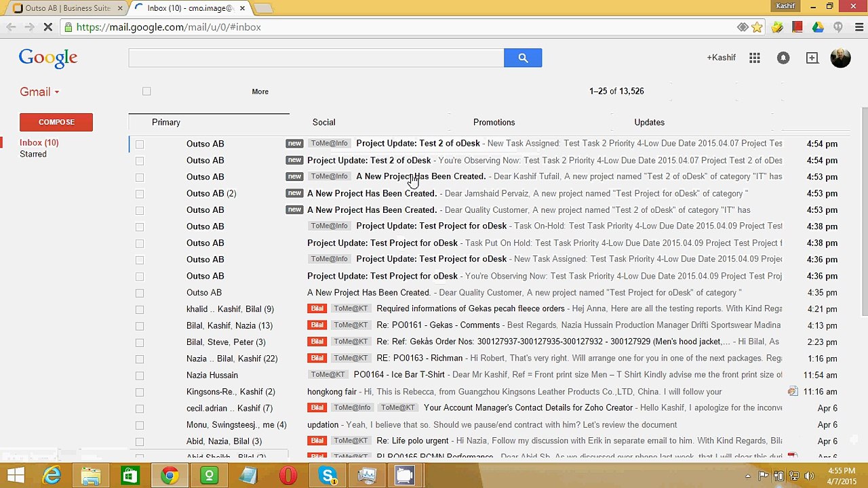Image resolution: width=868 pixels, height=488 pixels.
Task: Click the +Kashif profile link
Action: [x=721, y=58]
